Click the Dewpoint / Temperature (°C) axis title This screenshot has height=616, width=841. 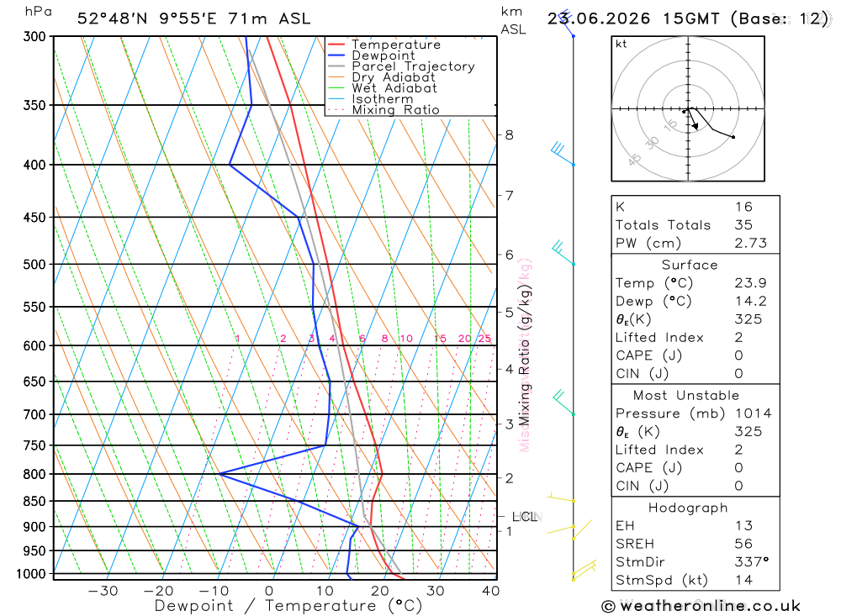[x=288, y=607]
